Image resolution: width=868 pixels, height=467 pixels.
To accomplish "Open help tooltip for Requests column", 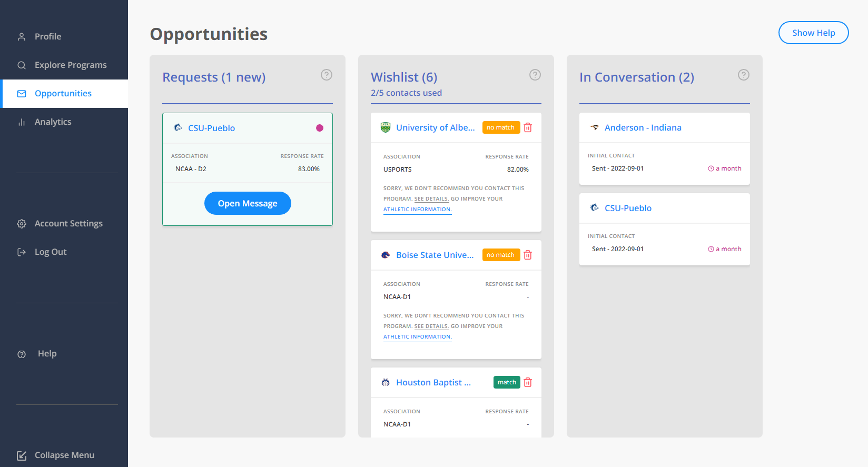I will 327,75.
